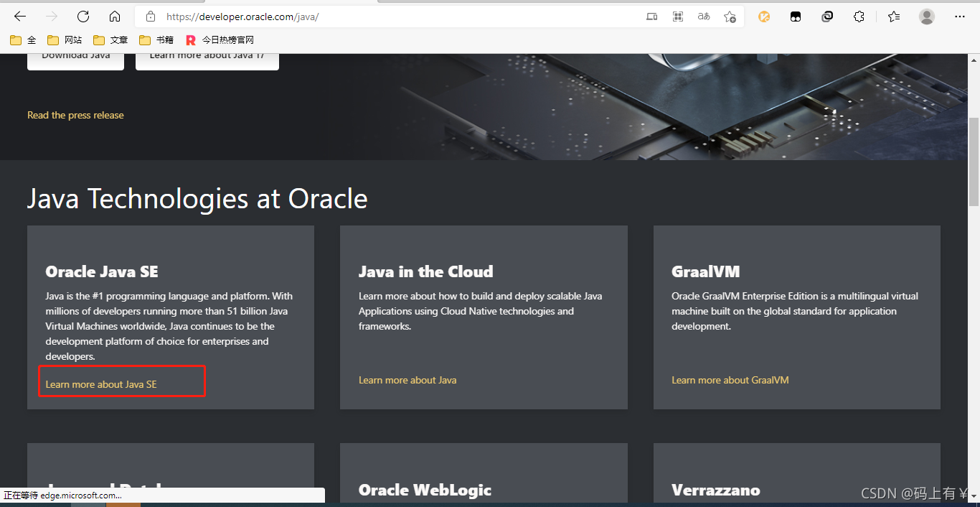Open the Read the press release link

pyautogui.click(x=75, y=115)
